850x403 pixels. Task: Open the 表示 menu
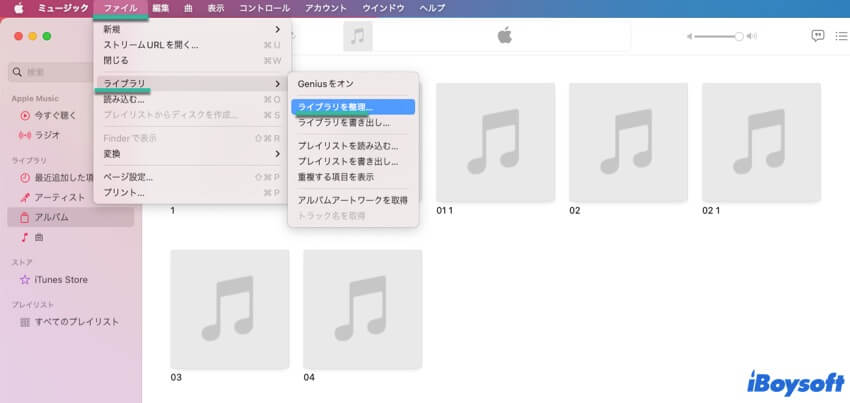click(216, 8)
